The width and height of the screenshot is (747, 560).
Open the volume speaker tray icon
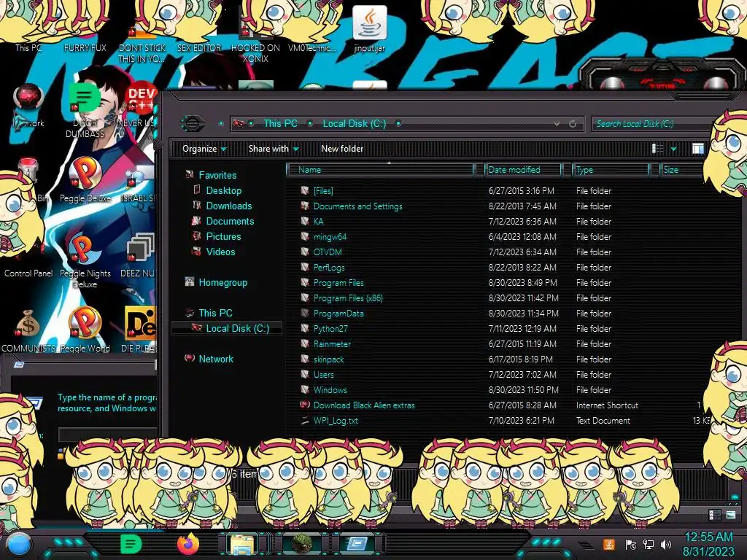[666, 544]
